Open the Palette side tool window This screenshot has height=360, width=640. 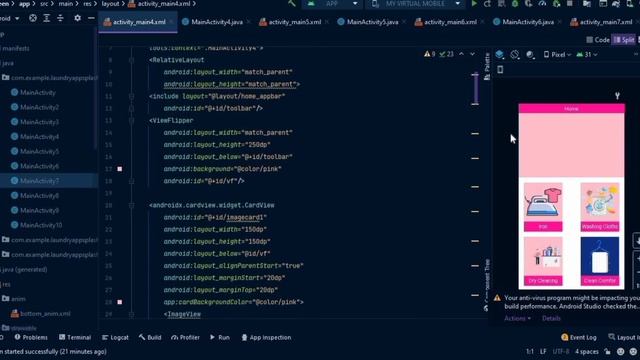487,67
